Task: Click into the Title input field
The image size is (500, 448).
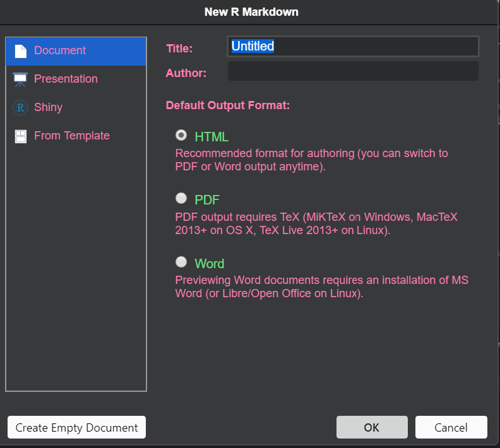Action: (353, 47)
